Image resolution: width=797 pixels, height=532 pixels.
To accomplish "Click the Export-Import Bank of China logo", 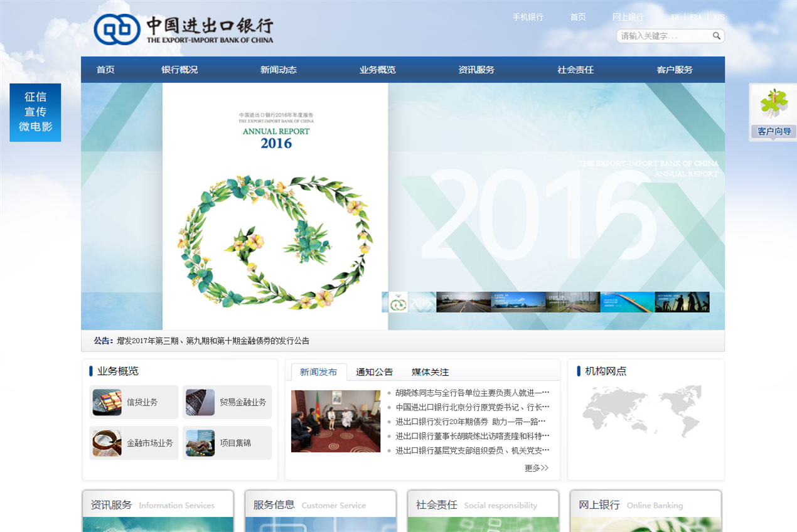I will pyautogui.click(x=183, y=29).
